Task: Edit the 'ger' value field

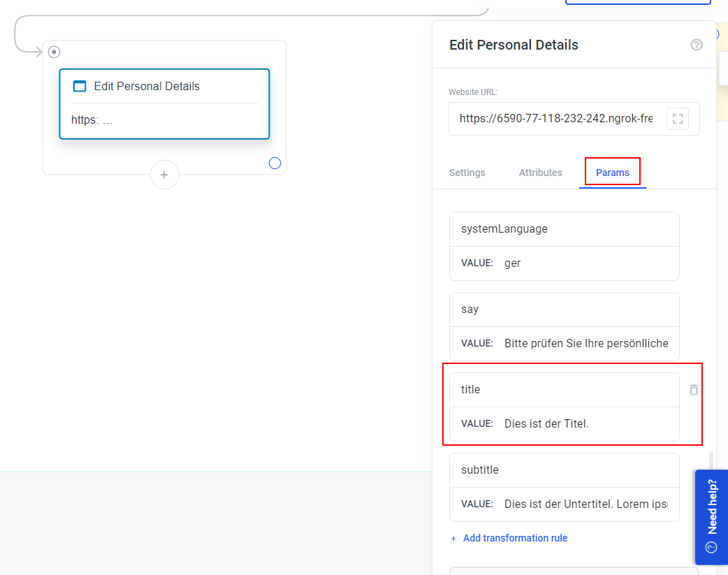Action: click(564, 263)
